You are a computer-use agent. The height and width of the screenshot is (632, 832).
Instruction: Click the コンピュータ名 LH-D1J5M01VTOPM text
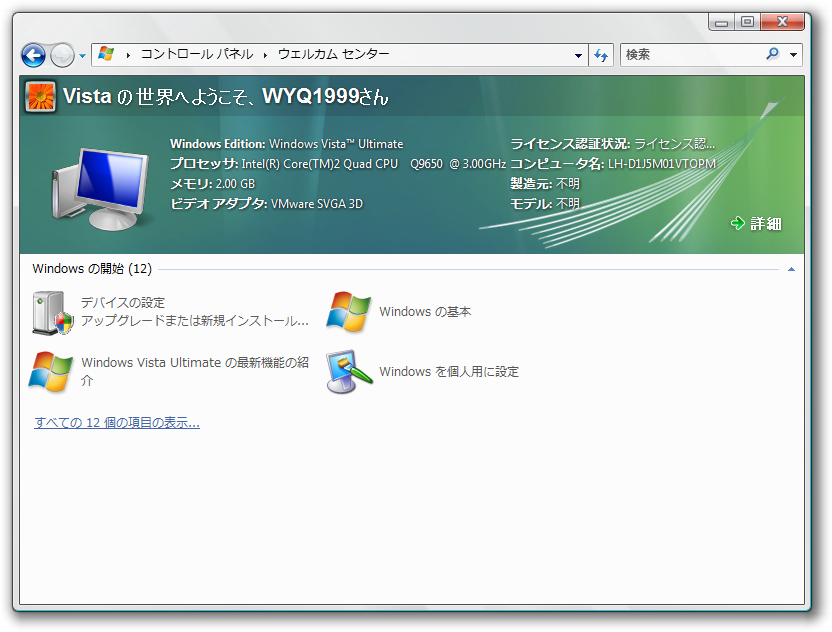pos(613,163)
